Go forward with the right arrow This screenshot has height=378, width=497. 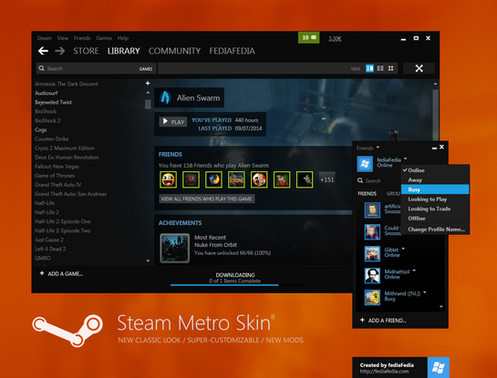(x=60, y=51)
